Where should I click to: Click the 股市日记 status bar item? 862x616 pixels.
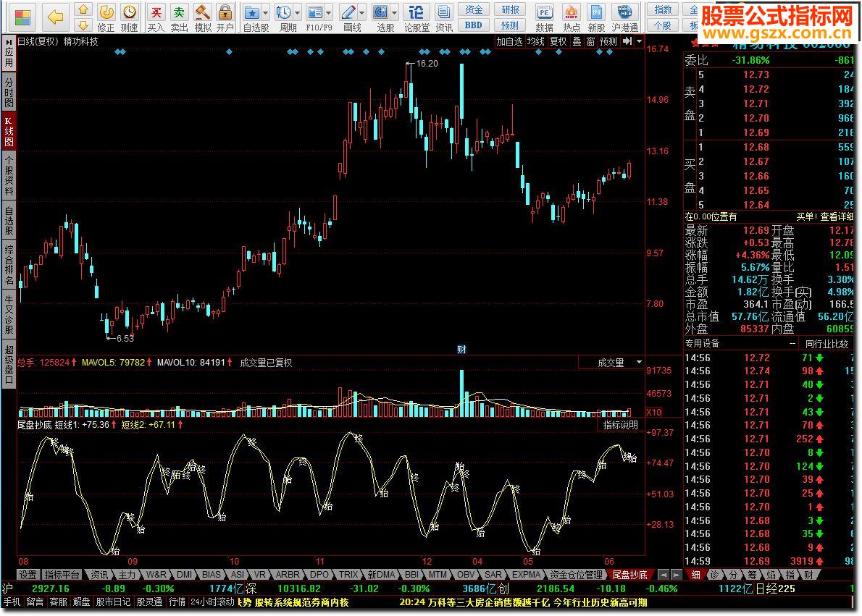click(113, 602)
